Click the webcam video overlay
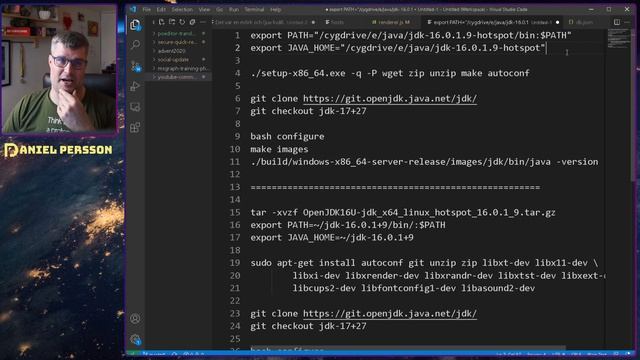 (x=59, y=68)
